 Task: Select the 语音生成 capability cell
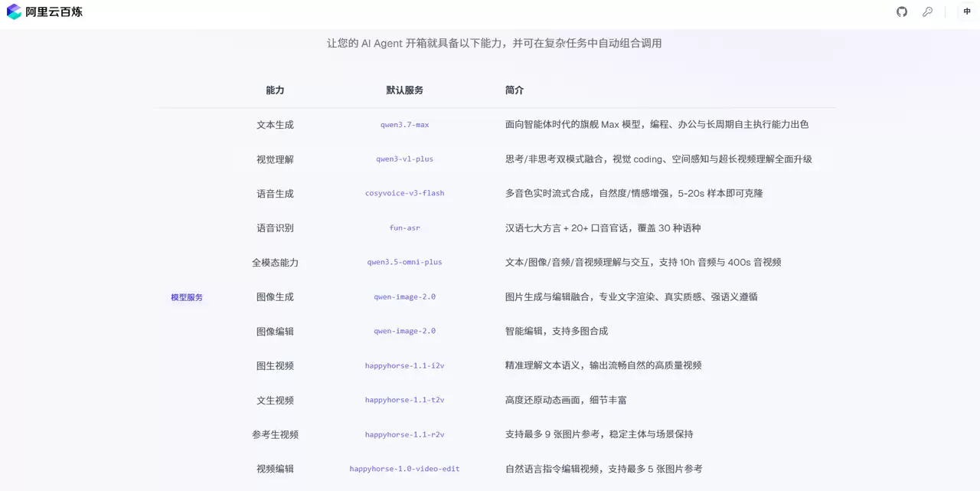pyautogui.click(x=275, y=194)
